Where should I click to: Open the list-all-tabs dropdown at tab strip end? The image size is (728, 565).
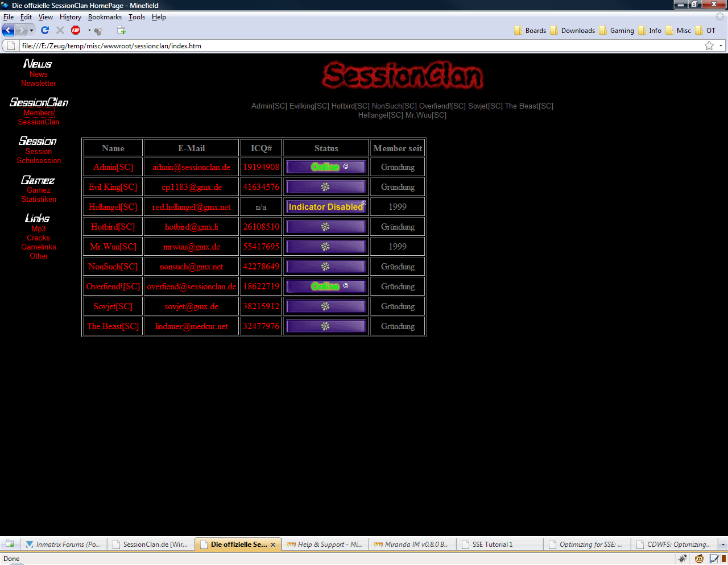pos(722,545)
